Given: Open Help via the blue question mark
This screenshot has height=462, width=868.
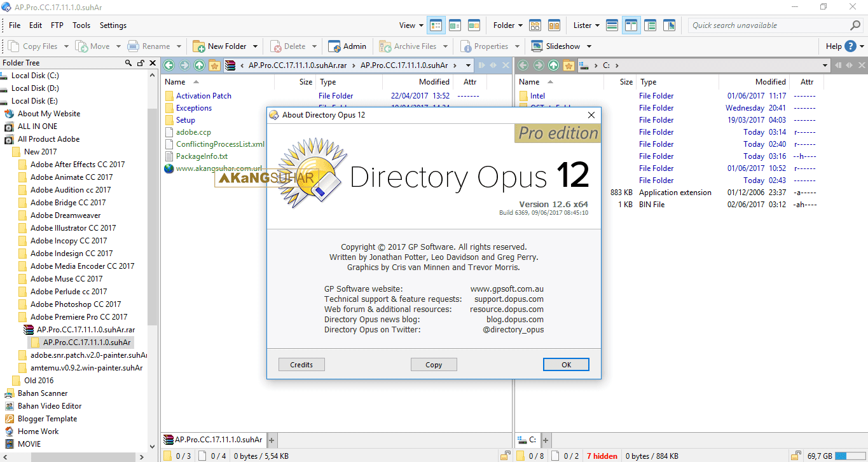Looking at the screenshot, I should [849, 46].
